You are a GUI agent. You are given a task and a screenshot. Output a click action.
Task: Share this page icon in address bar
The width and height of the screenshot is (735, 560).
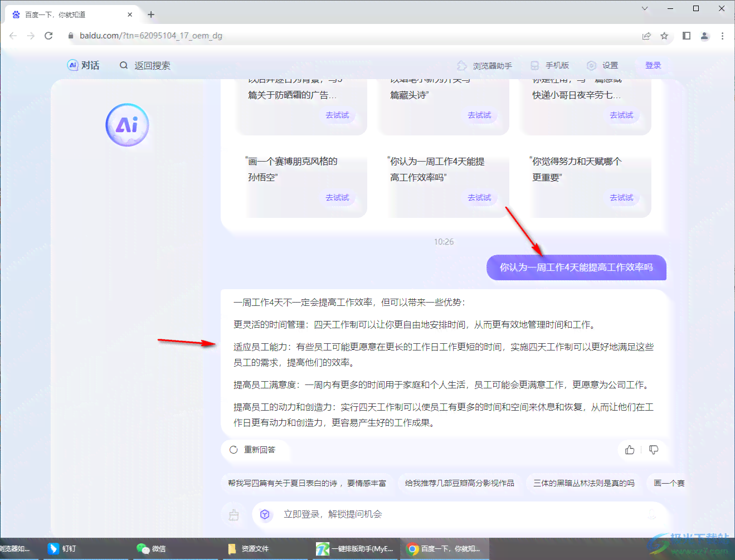click(x=646, y=36)
